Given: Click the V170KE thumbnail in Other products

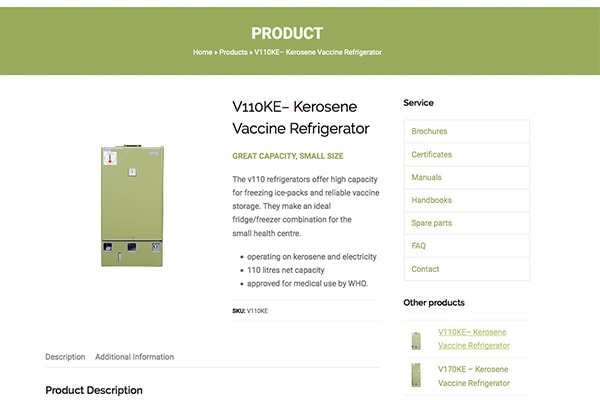Looking at the screenshot, I should tap(416, 375).
